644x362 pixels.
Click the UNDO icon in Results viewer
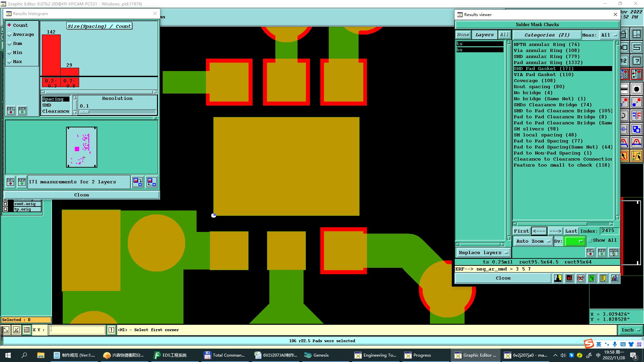click(x=613, y=252)
